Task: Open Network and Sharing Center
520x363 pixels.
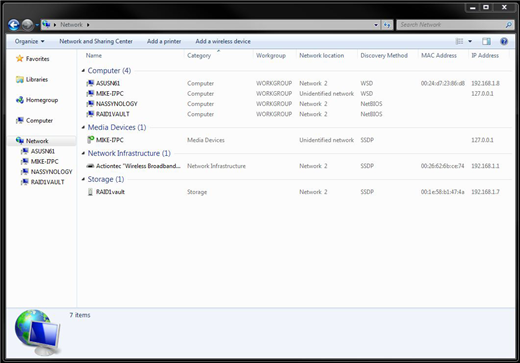Action: pyautogui.click(x=96, y=41)
